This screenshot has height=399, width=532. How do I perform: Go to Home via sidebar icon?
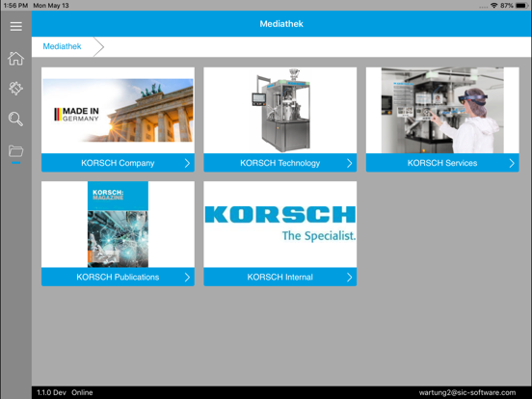[16, 58]
